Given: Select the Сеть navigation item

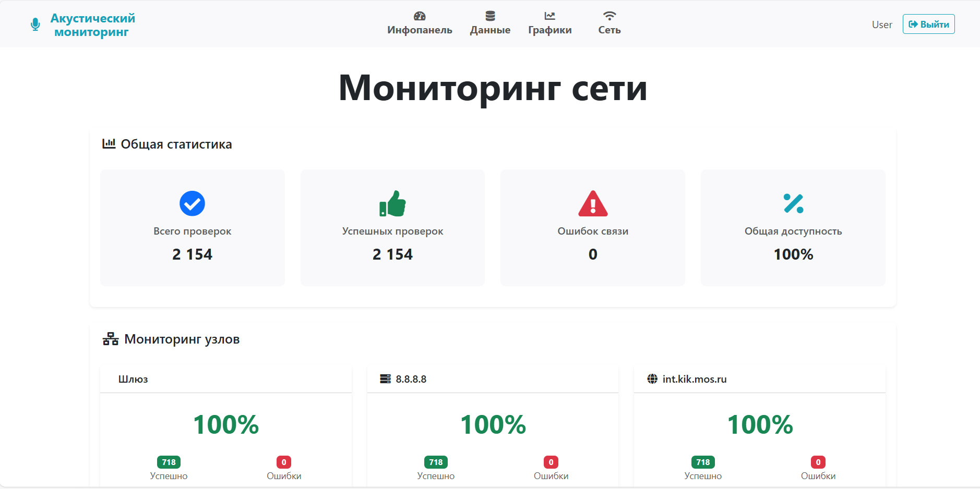Looking at the screenshot, I should pos(609,24).
